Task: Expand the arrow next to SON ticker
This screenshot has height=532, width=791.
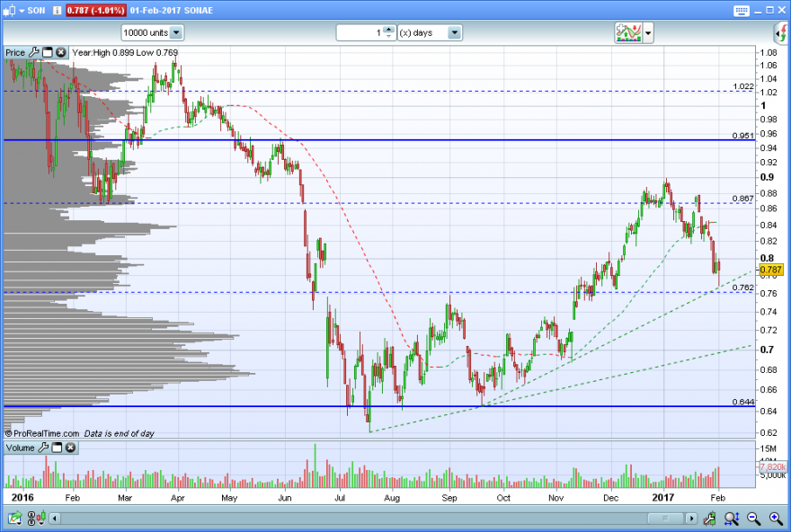Action: click(22, 11)
